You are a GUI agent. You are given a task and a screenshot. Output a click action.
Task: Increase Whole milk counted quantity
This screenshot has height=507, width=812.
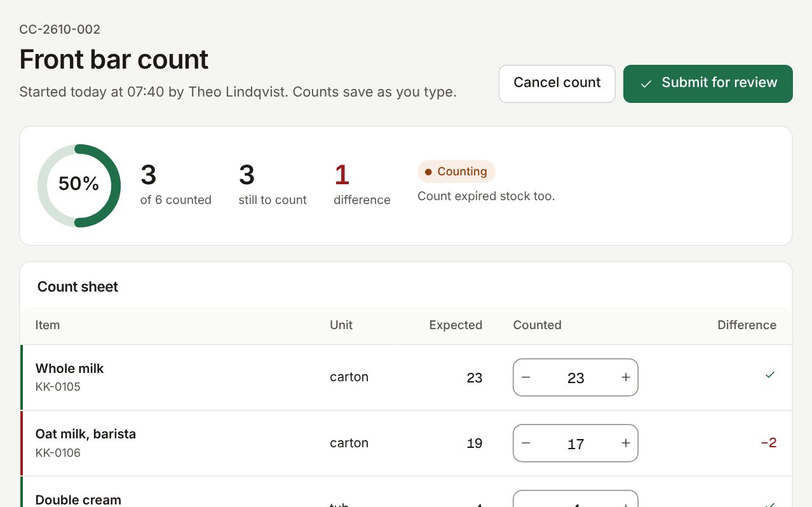pyautogui.click(x=626, y=377)
